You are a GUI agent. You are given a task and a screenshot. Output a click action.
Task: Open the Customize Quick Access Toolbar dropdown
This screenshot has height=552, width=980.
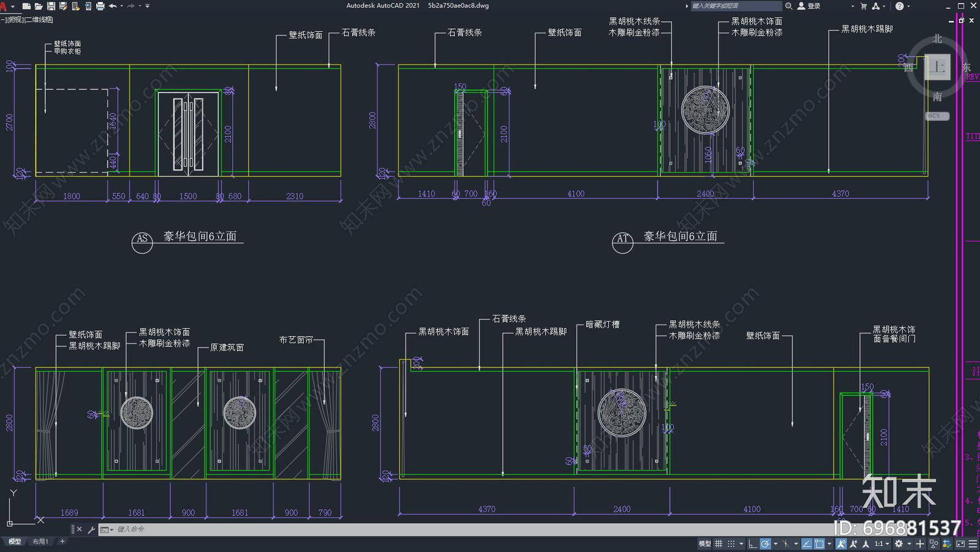(x=148, y=6)
